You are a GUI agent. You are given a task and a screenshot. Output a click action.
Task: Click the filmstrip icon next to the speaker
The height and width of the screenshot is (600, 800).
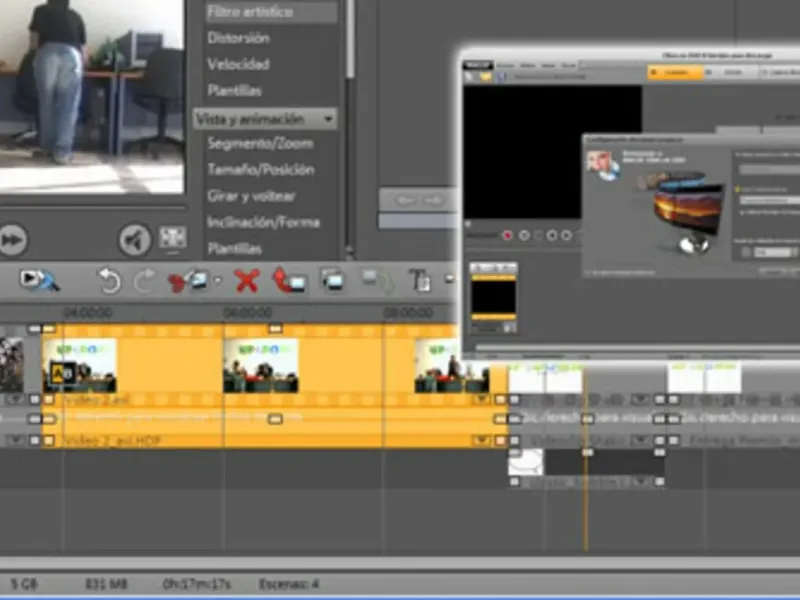[x=173, y=238]
